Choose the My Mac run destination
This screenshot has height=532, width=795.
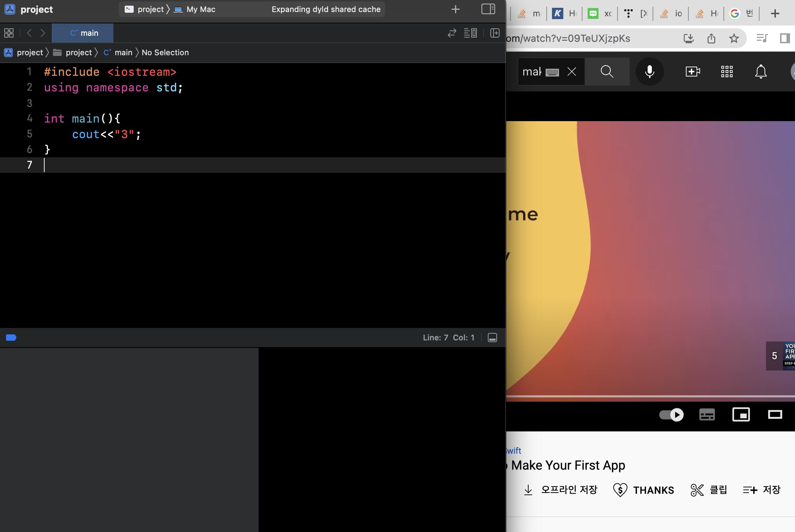194,9
